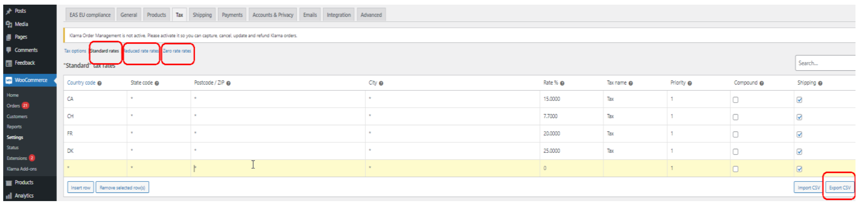
Task: Focus the tax rates Search field
Action: tap(825, 63)
